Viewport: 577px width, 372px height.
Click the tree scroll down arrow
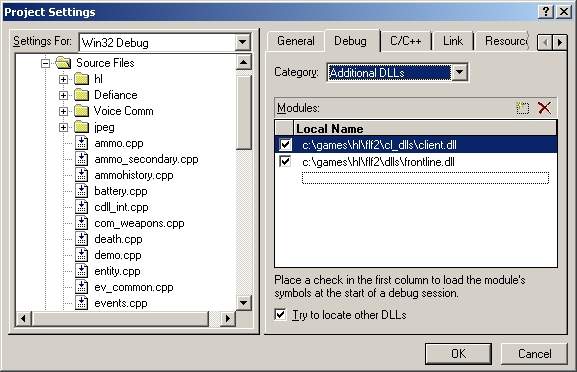[x=243, y=303]
